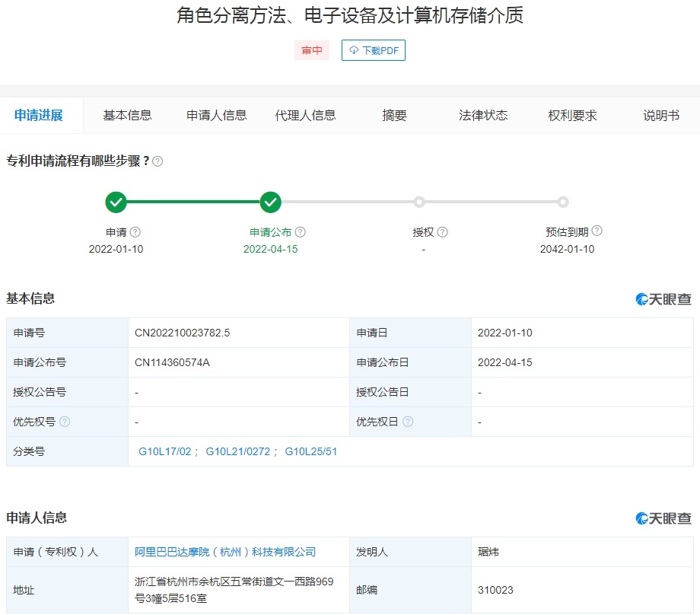Click the question mark beside 申请公布 step
Viewport: 700px width, 615px height.
(300, 232)
